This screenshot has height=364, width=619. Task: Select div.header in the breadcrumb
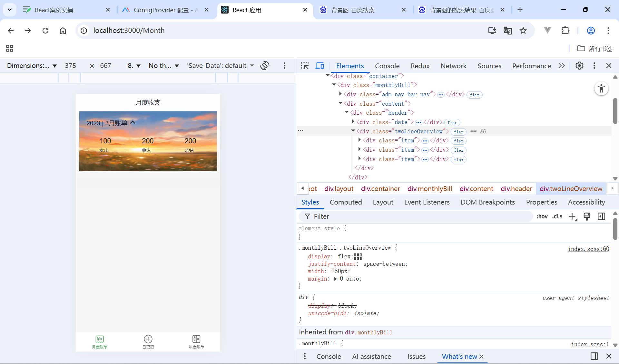516,189
